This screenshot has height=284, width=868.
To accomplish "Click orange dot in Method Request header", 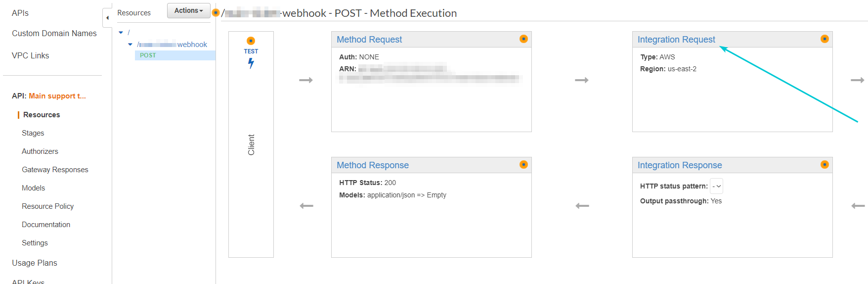I will click(523, 39).
